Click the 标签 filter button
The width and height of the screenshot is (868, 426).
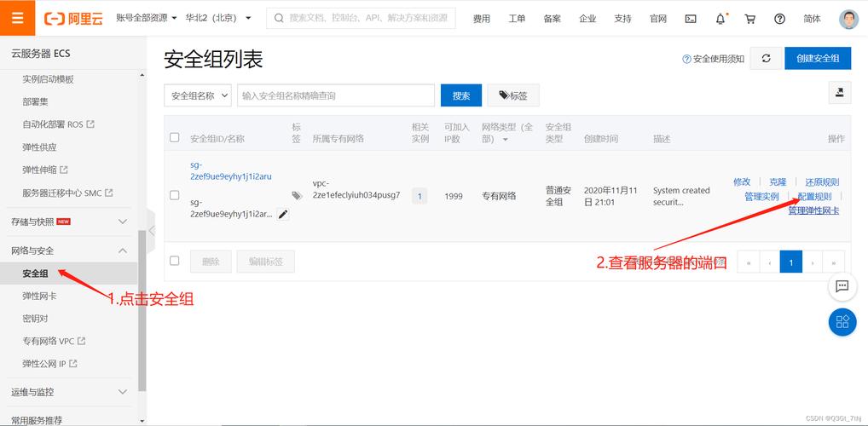[513, 95]
